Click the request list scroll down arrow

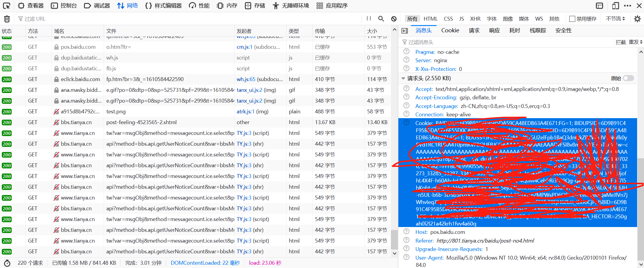(394, 253)
